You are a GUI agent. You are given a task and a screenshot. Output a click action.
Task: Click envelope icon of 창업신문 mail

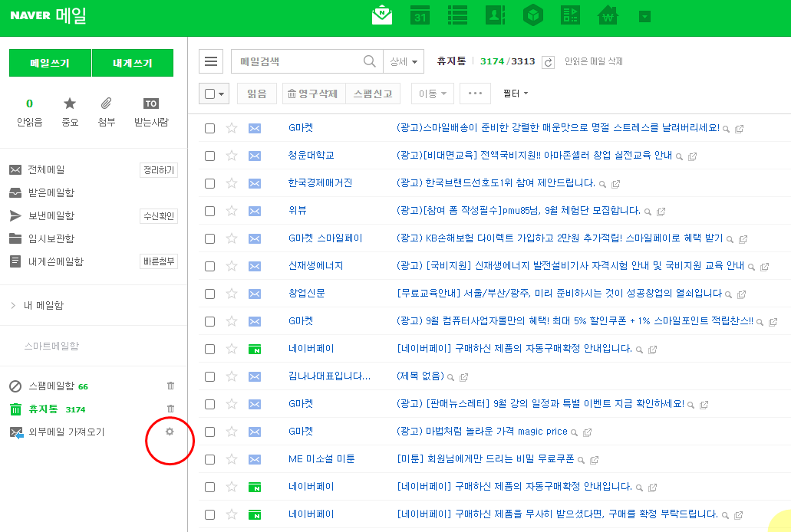(255, 294)
